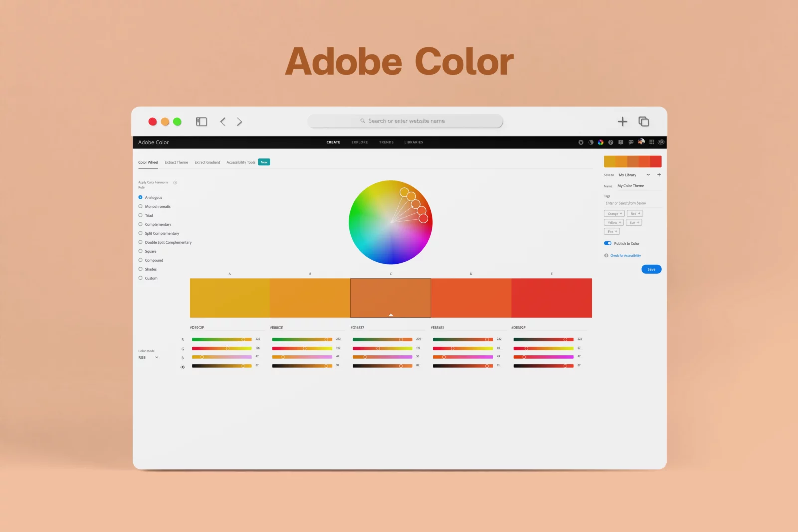Open the TRENDS menu
Image resolution: width=798 pixels, height=532 pixels.
[386, 142]
